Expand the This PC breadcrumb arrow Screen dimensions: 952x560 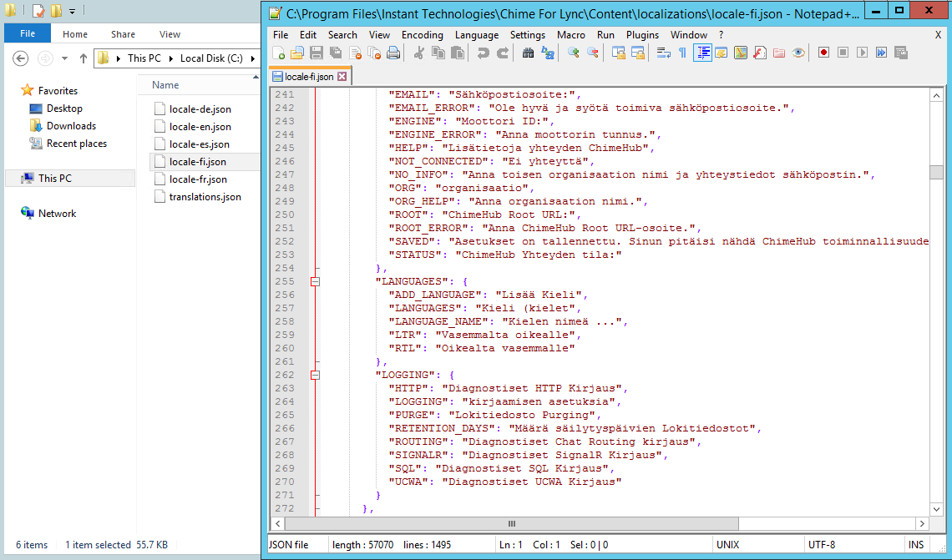click(x=170, y=58)
